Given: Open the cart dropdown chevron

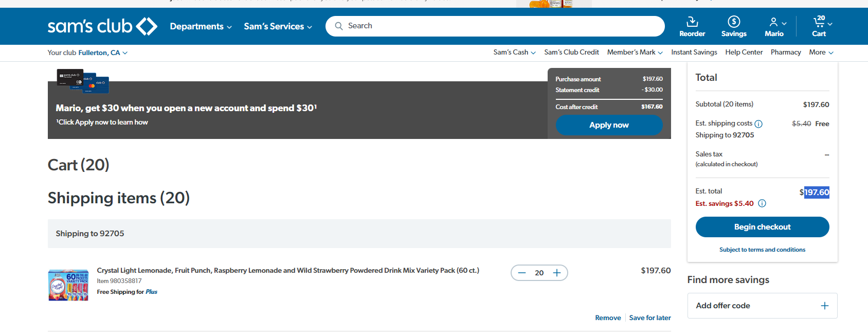Looking at the screenshot, I should (x=830, y=24).
